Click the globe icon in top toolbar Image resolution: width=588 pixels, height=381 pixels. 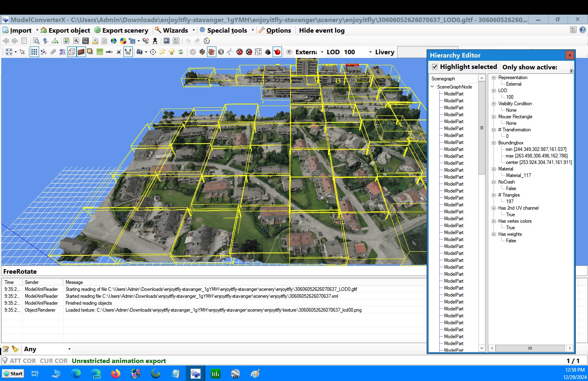(x=114, y=41)
